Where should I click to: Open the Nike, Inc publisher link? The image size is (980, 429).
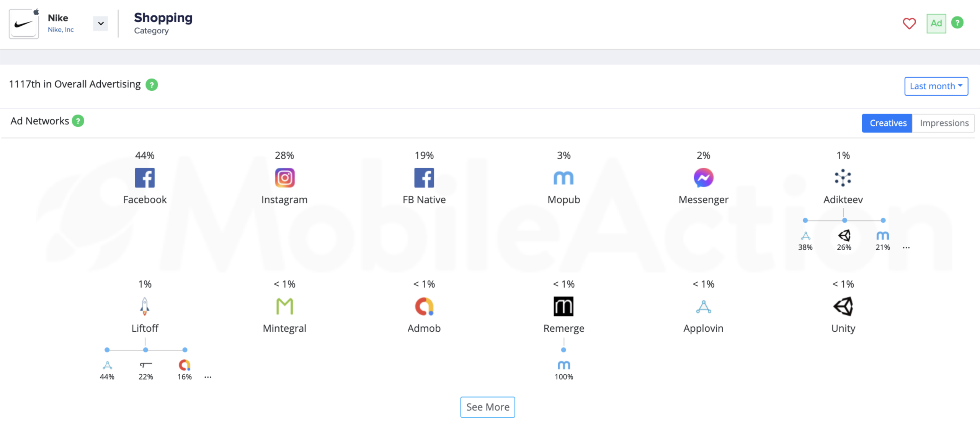pyautogui.click(x=60, y=29)
